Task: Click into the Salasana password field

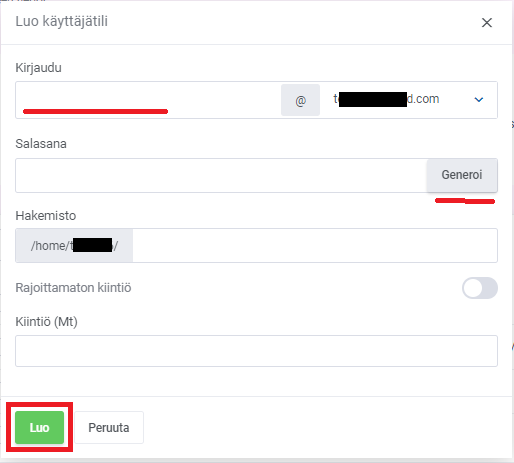Action: [221, 175]
